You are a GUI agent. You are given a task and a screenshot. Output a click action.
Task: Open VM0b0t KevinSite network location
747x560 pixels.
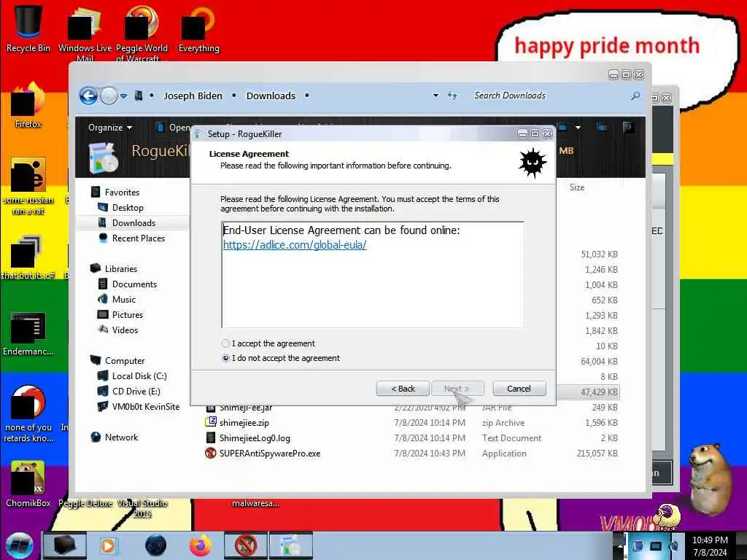pyautogui.click(x=146, y=407)
